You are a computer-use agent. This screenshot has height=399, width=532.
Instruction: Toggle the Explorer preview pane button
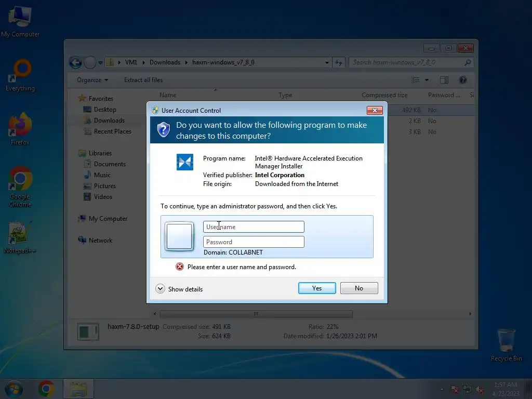[x=444, y=80]
